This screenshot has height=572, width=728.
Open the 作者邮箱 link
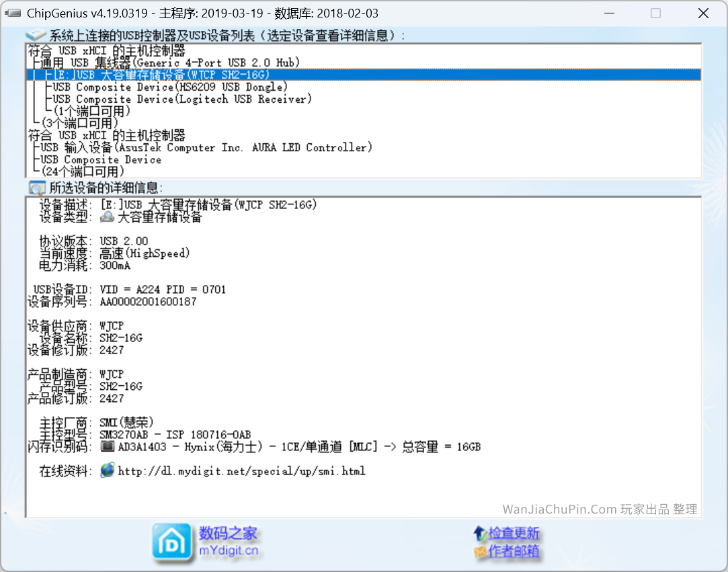point(514,552)
